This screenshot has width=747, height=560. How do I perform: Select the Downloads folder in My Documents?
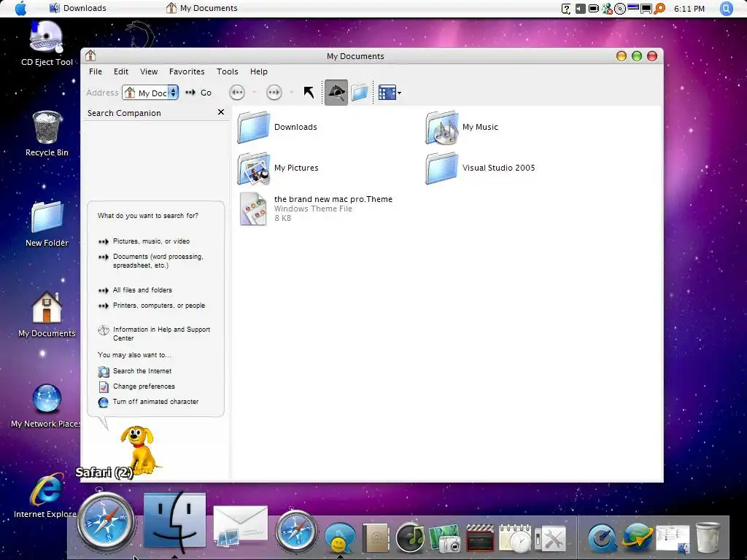[277, 127]
